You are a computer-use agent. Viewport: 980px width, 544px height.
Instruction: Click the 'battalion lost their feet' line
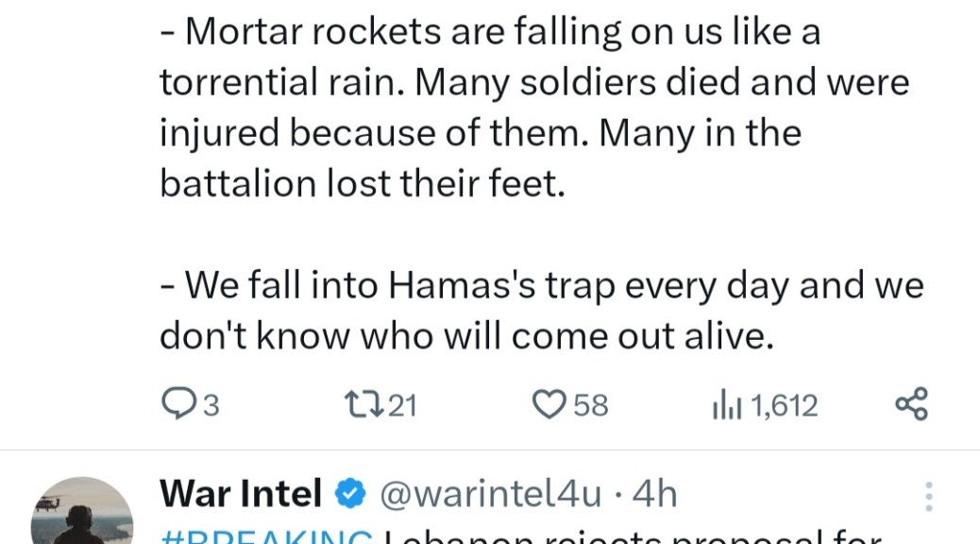click(363, 182)
